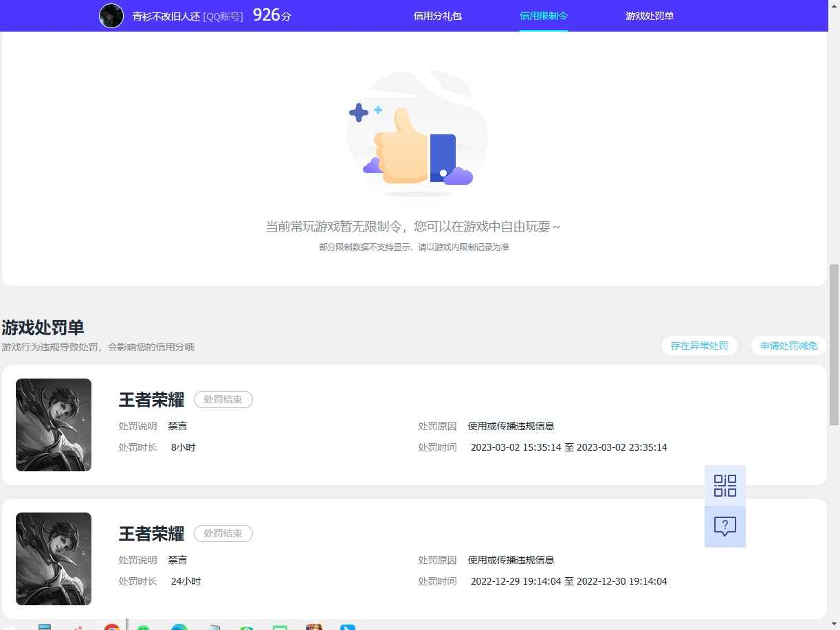Click 处罚结束 tag on the 24小时 record
The image size is (840, 630).
pos(223,533)
